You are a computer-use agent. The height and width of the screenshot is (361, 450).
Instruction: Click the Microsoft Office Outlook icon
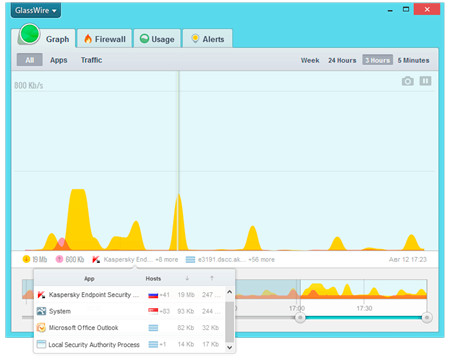tap(41, 328)
